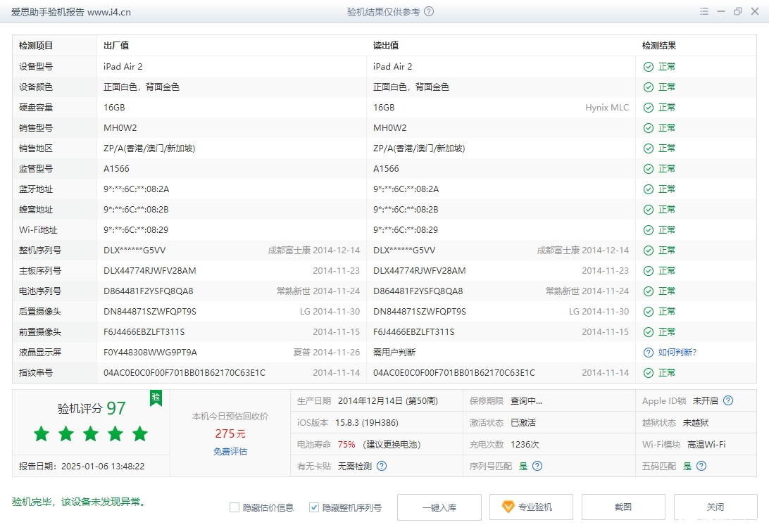Click the help icon next to Apple ID锁
Screen dimensions: 769x532
tap(728, 400)
